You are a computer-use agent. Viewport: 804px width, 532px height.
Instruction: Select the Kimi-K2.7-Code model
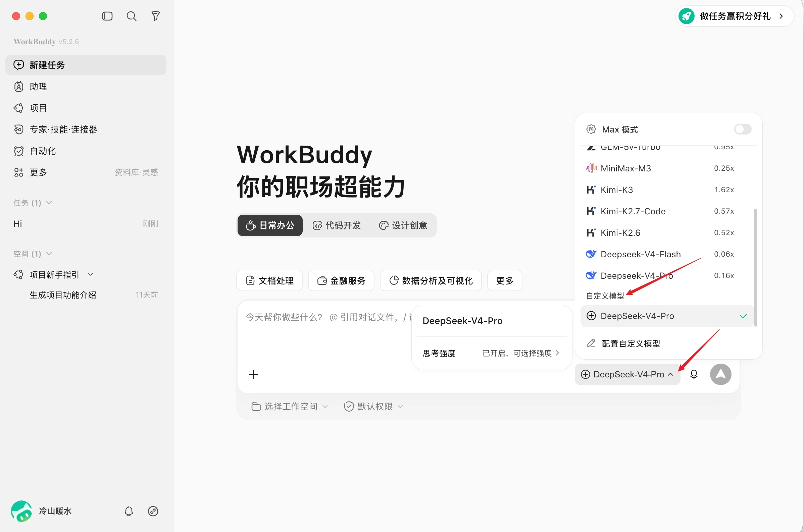tap(667, 211)
